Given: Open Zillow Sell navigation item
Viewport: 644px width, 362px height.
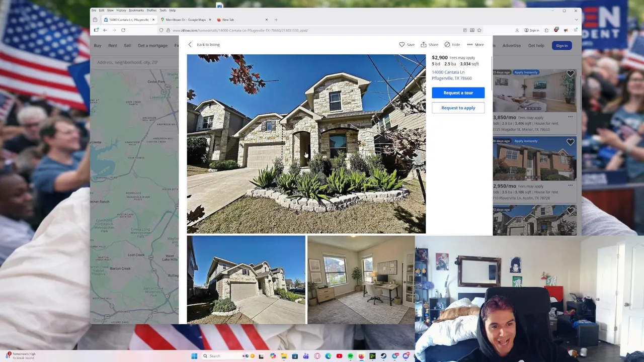Looking at the screenshot, I should pos(127,46).
